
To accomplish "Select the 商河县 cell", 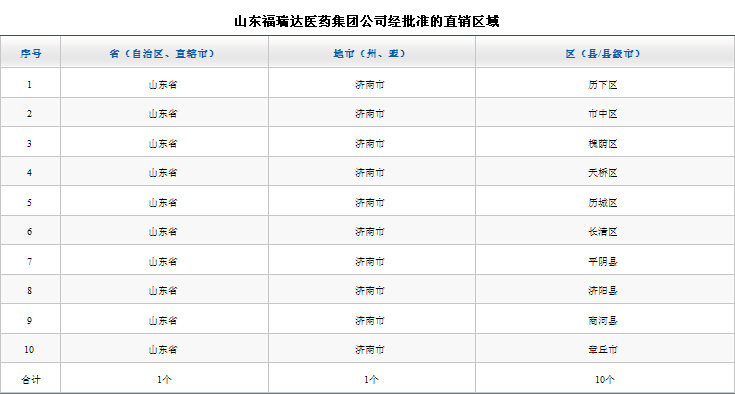I will [603, 321].
